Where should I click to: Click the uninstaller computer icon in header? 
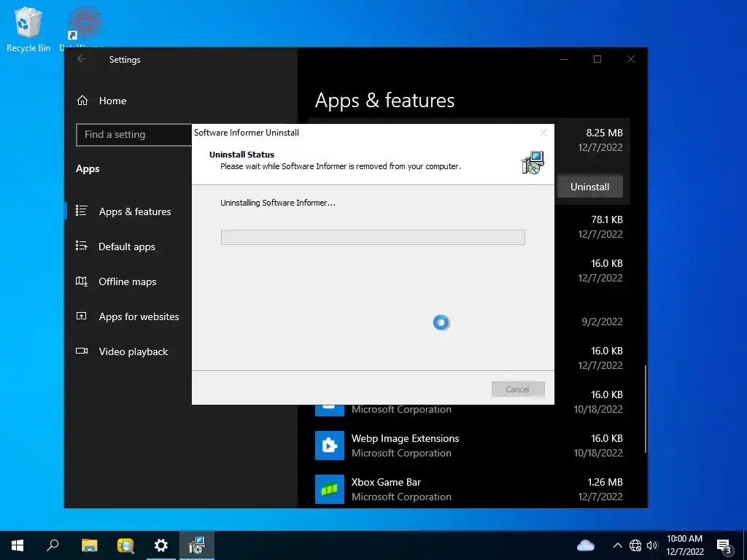tap(533, 163)
